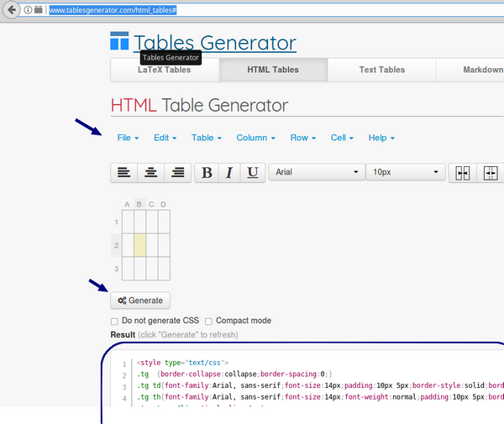Click the site info icon in address bar
Screen dimensions: 504x424
click(x=29, y=10)
